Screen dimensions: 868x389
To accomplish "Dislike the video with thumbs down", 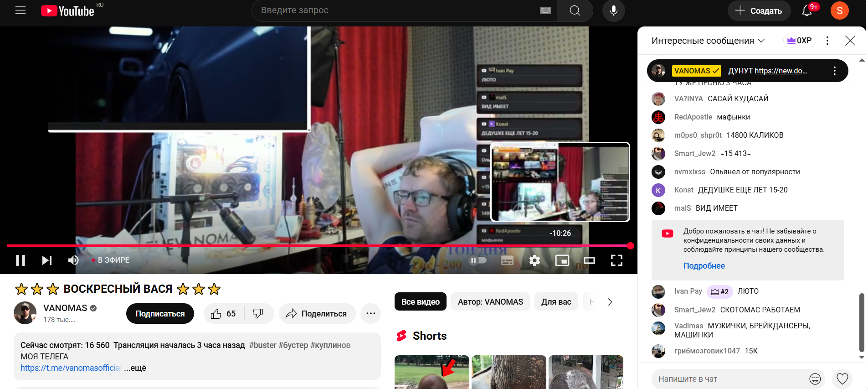I will pos(258,314).
